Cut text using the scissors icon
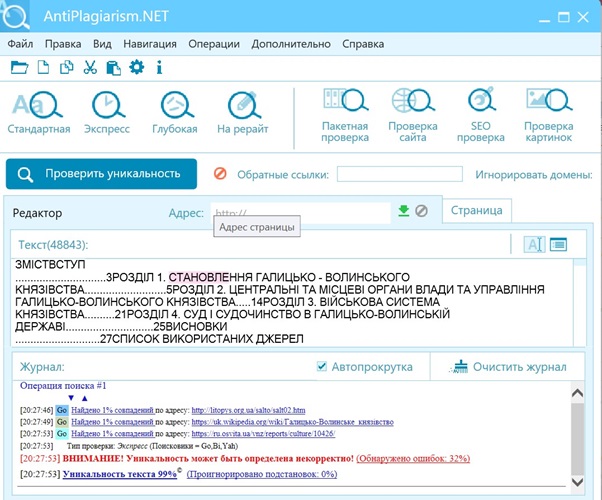Screen dimensions: 602x500 [x=90, y=67]
